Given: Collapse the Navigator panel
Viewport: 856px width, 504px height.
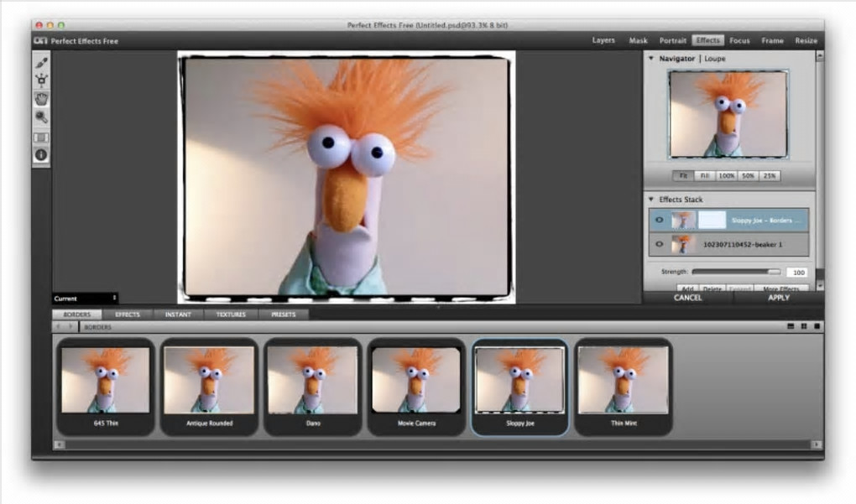Looking at the screenshot, I should coord(650,59).
